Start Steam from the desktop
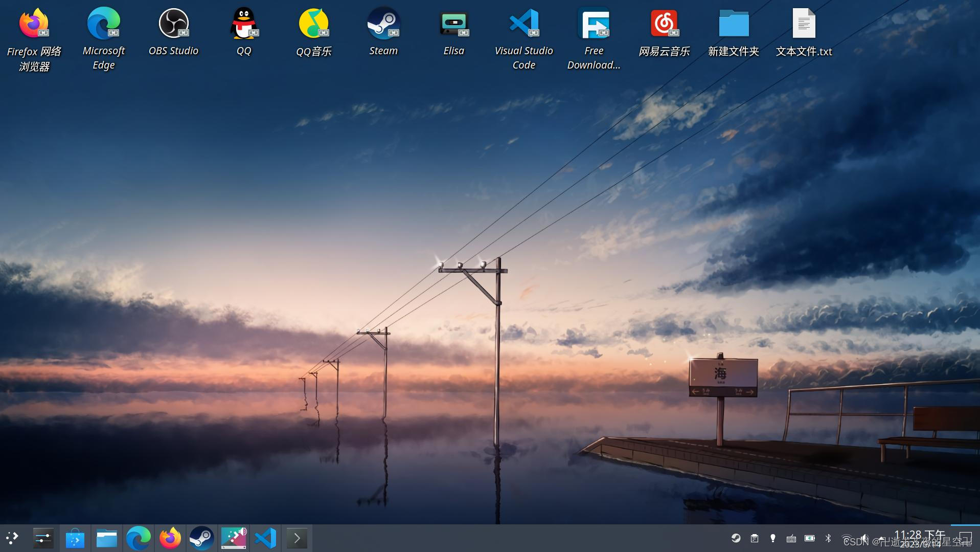 click(x=383, y=23)
